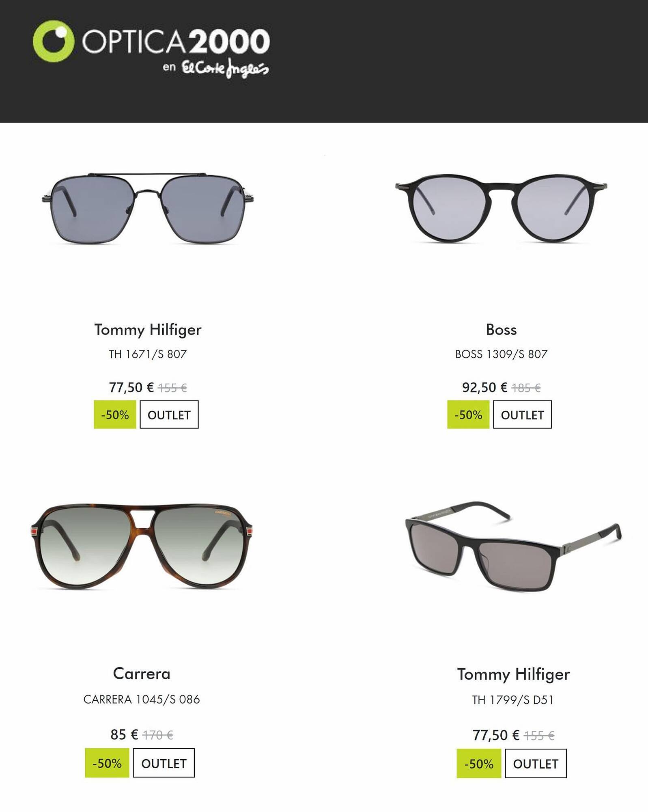Open the Boss product title
The width and height of the screenshot is (648, 812).
click(x=501, y=330)
